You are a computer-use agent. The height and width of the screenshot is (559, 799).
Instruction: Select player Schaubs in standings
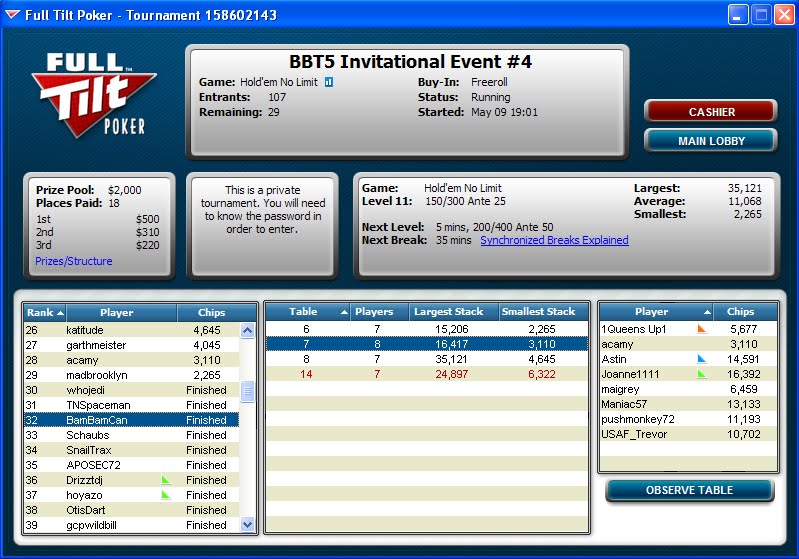click(x=131, y=435)
